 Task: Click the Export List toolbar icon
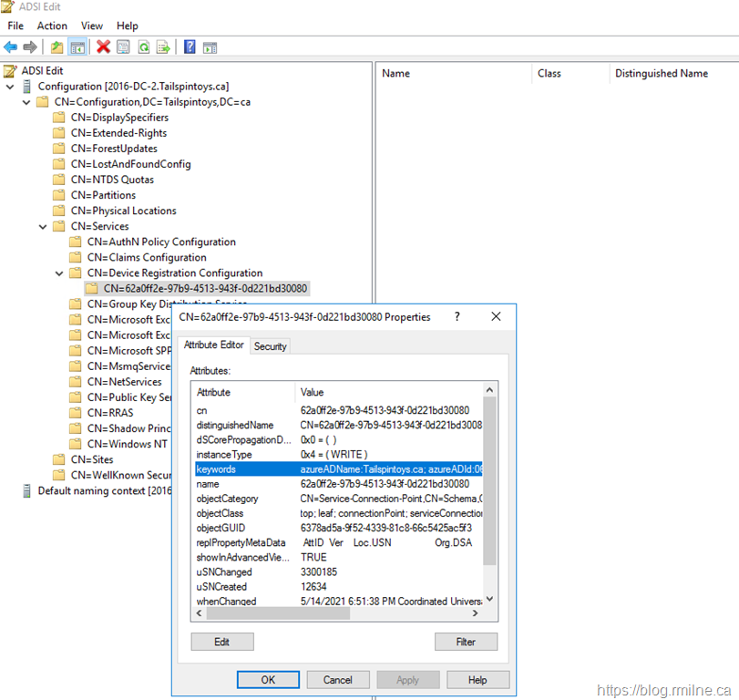(164, 47)
